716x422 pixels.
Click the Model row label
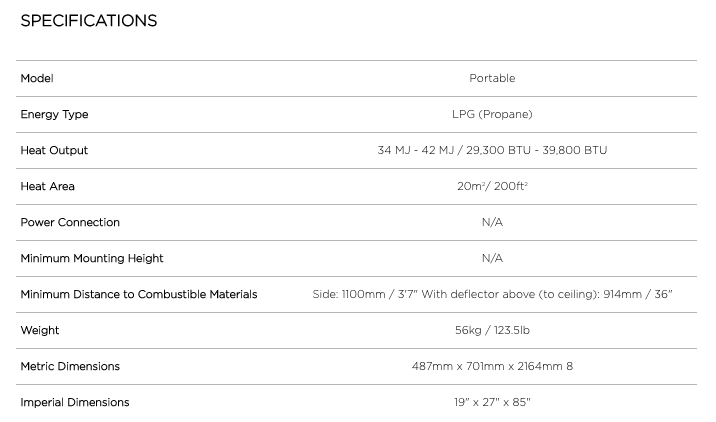click(x=37, y=78)
